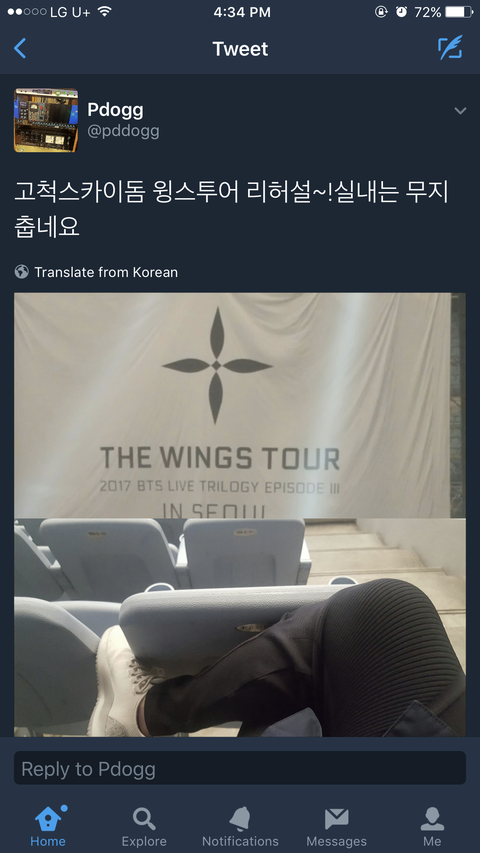Screen dimensions: 480x853
Task: Open the Wings Tour banner photo
Action: 240,405
